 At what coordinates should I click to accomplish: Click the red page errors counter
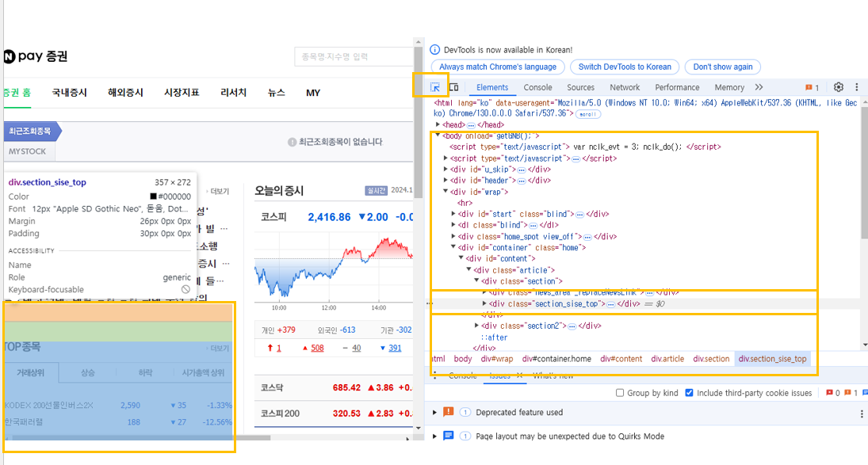pos(833,393)
